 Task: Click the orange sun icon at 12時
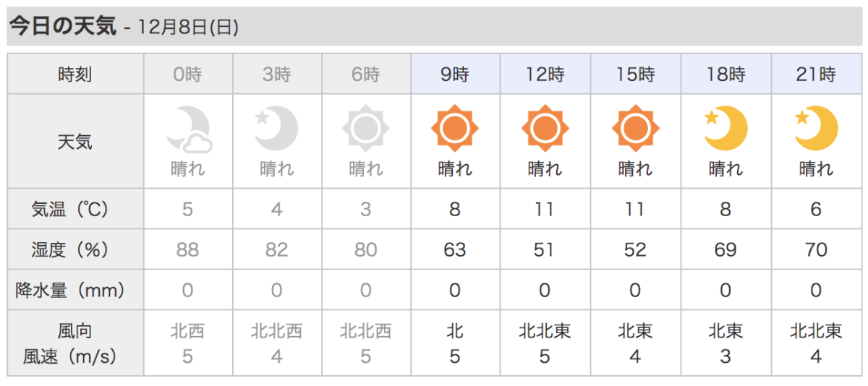(545, 129)
